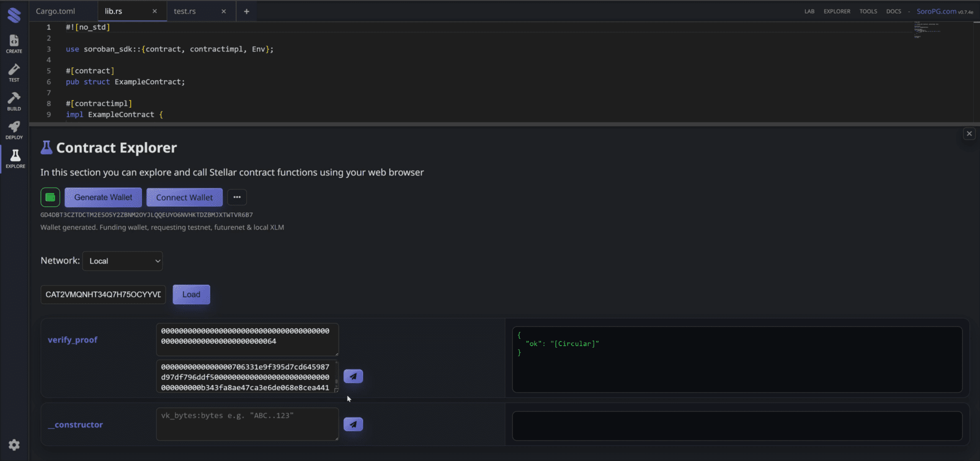Image resolution: width=980 pixels, height=461 pixels.
Task: Open the Deploy rocket section
Action: click(x=14, y=130)
